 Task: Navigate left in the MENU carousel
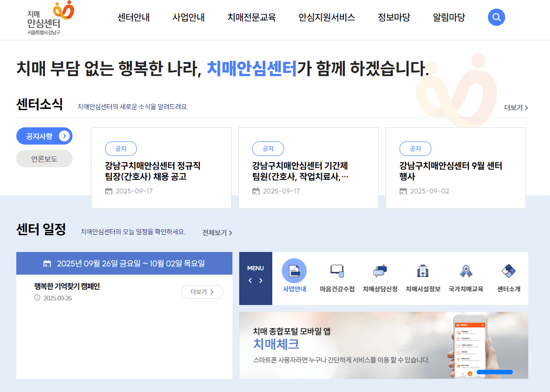click(x=250, y=281)
